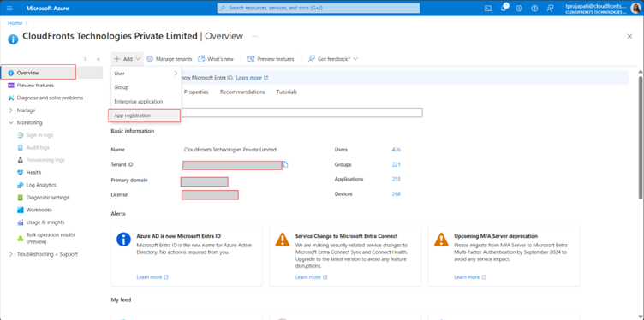Open the notifications bell
Image resolution: width=644 pixels, height=320 pixels.
point(504,9)
